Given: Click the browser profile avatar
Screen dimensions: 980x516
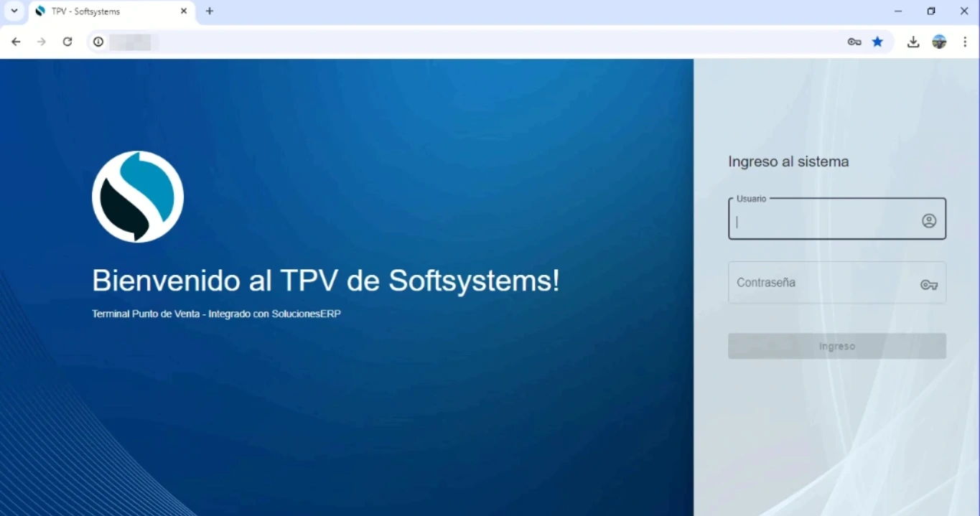Looking at the screenshot, I should coord(940,42).
